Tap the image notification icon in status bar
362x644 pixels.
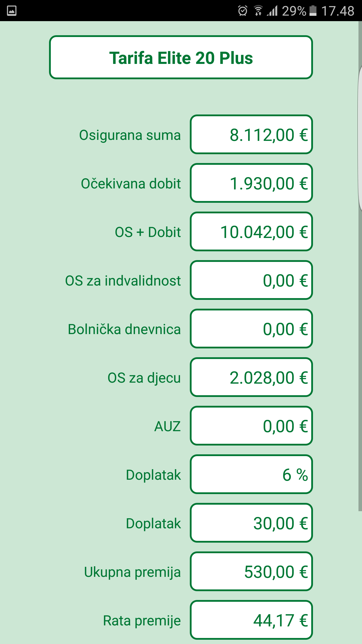(x=12, y=11)
